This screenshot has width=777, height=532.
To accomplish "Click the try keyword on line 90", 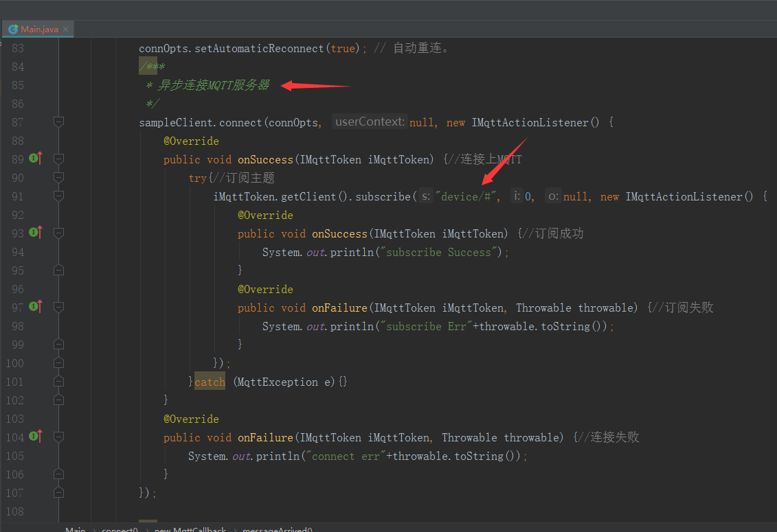I will click(x=198, y=178).
